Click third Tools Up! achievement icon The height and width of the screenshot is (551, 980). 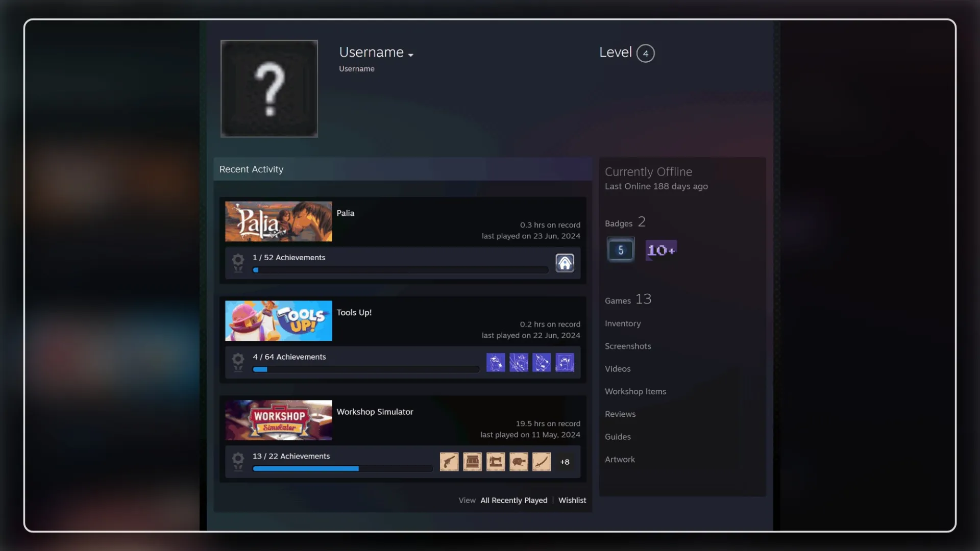click(x=542, y=363)
